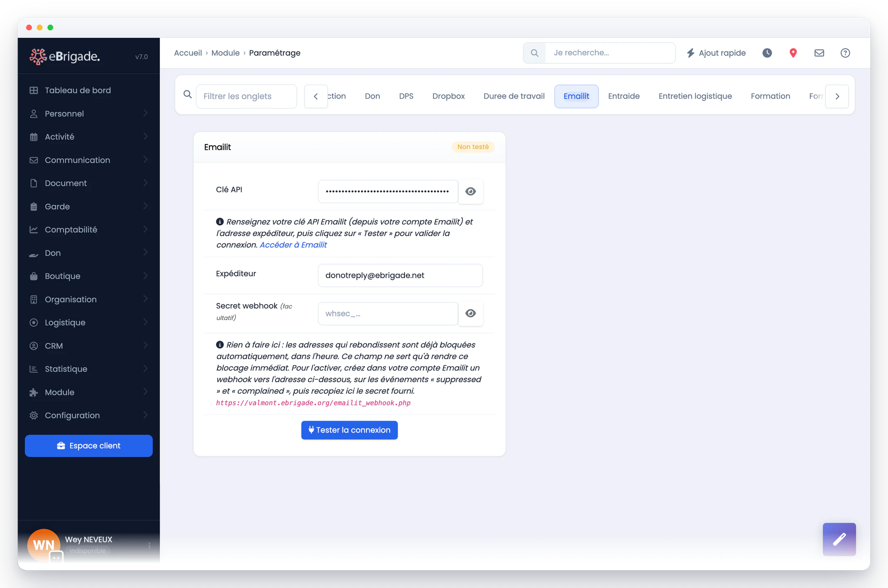
Task: Click the Personnel person icon
Action: pos(34,114)
